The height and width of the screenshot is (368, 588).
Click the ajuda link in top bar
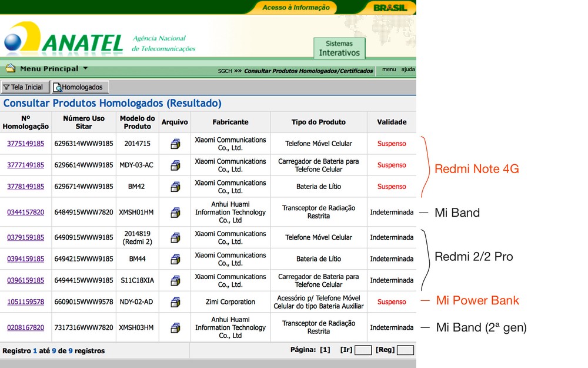pos(408,69)
